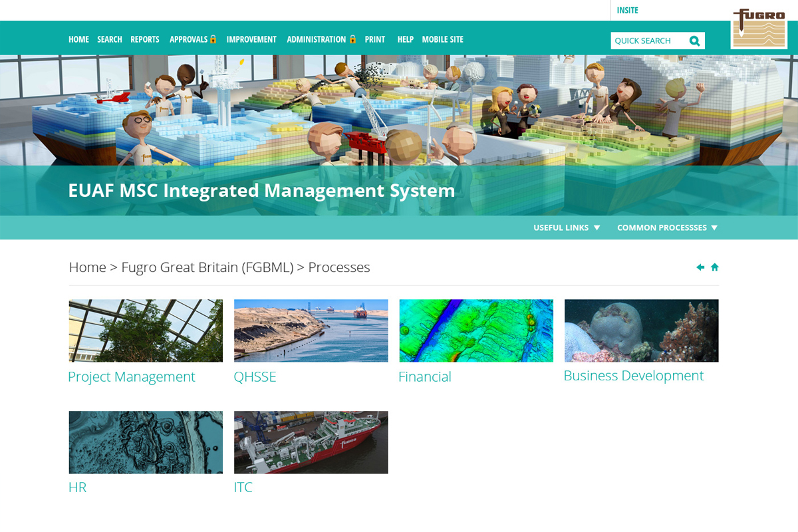The image size is (798, 532).
Task: Open the Approvals menu item
Action: click(189, 39)
